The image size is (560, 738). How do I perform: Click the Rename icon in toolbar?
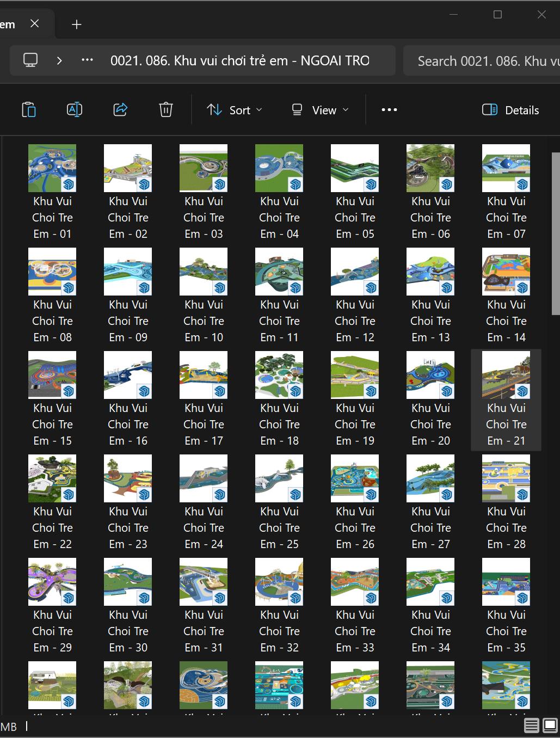[75, 110]
